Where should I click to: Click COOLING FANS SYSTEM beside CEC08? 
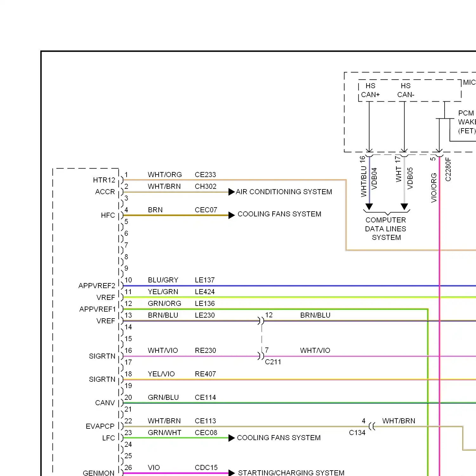(279, 438)
